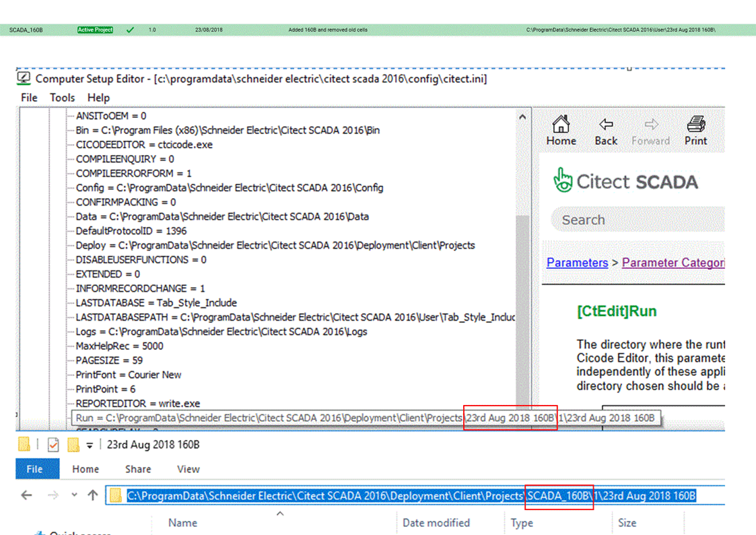Click the SCADA_160B project name
This screenshot has width=756, height=535.
(x=26, y=30)
